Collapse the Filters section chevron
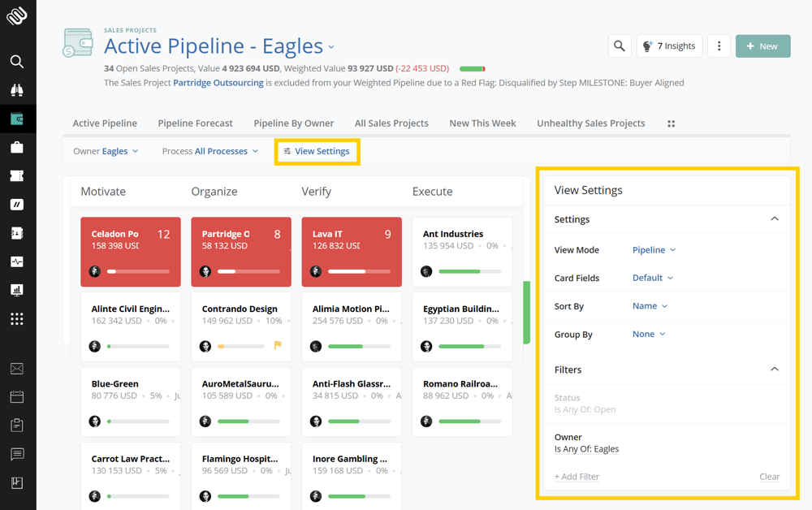The height and width of the screenshot is (510, 812). pos(774,370)
